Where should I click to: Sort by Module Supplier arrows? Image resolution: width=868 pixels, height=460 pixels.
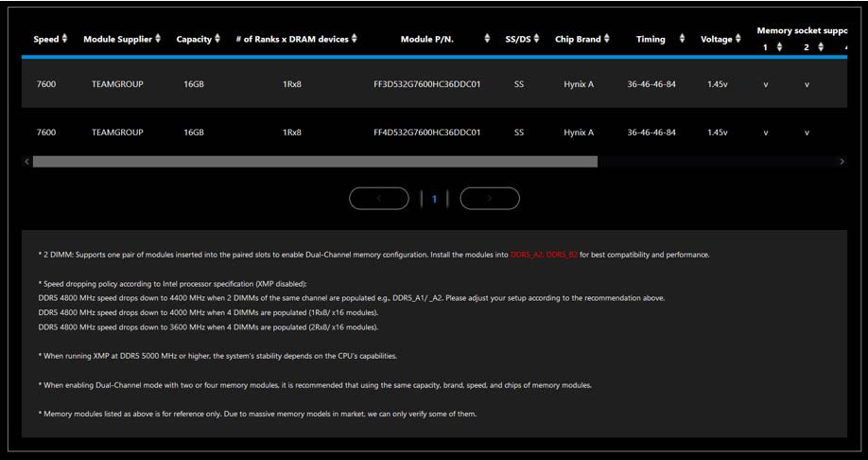tap(158, 39)
